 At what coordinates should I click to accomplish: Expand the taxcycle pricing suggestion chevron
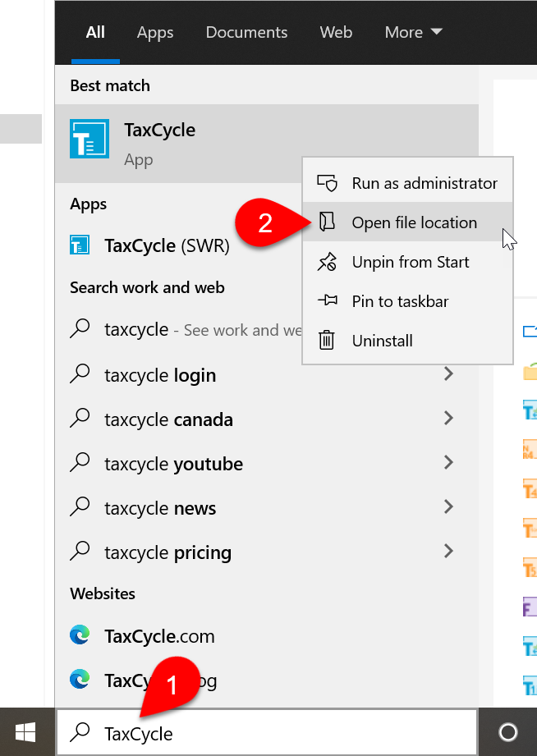(x=448, y=551)
